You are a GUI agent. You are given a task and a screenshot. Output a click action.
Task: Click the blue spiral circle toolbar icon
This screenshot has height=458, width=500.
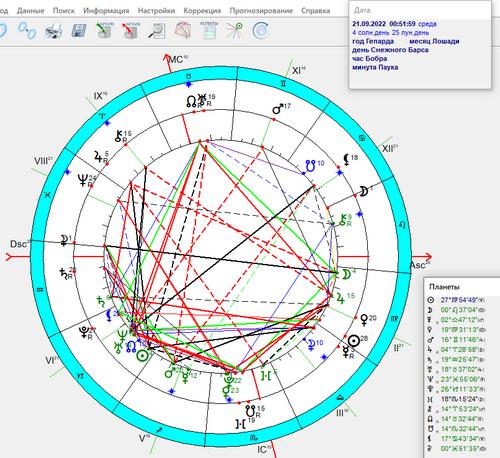(261, 31)
